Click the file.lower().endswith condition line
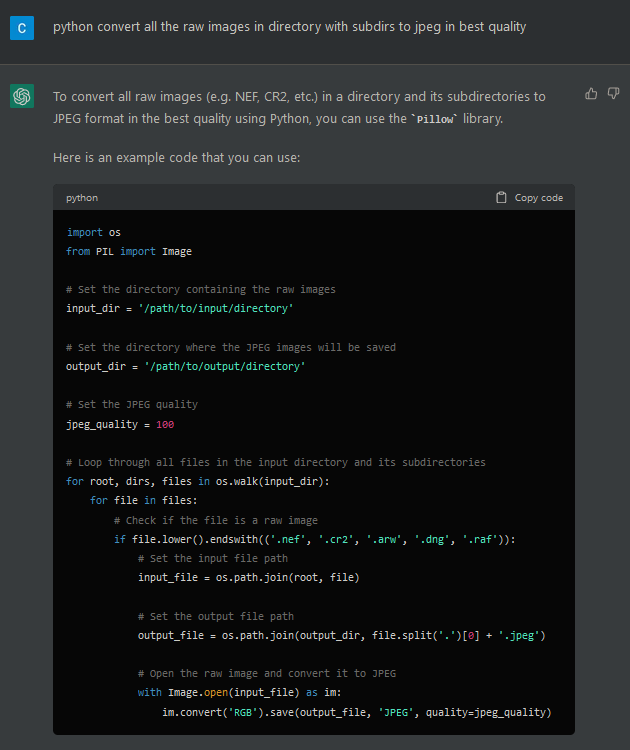The image size is (630, 750). [x=314, y=539]
